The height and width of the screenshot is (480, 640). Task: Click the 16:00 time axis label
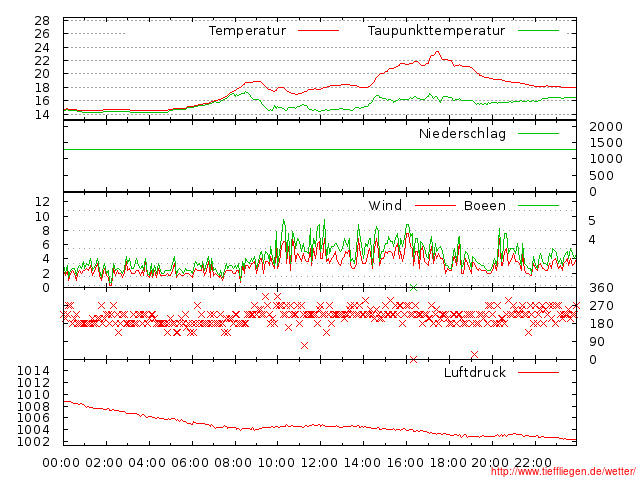pos(404,463)
